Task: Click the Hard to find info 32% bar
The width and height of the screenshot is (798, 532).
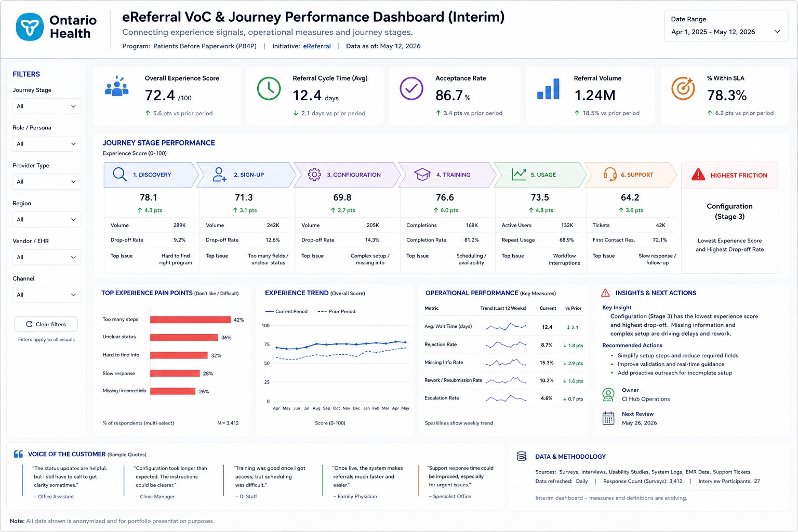Action: [x=179, y=355]
